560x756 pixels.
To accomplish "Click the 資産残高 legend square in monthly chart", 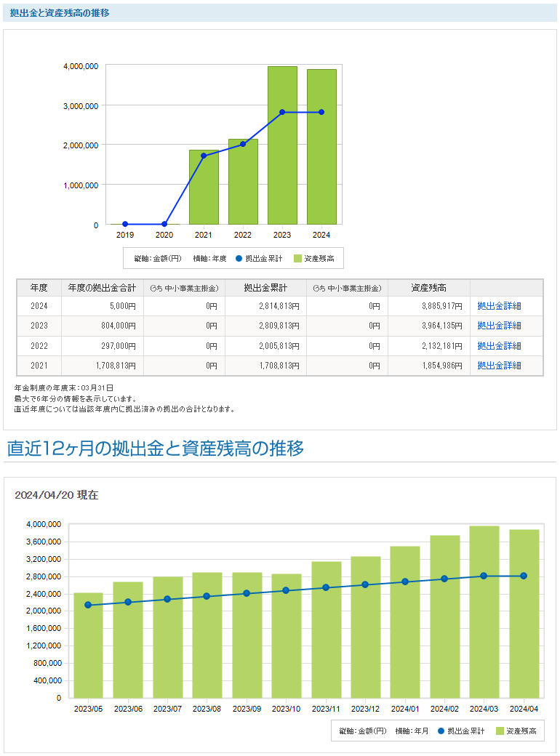I will [500, 731].
